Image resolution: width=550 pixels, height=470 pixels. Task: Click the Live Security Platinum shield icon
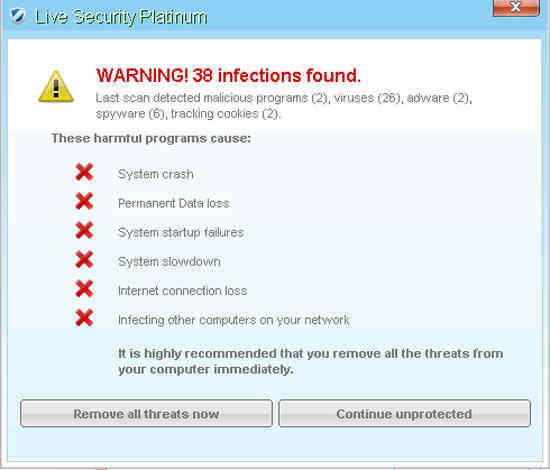point(18,16)
